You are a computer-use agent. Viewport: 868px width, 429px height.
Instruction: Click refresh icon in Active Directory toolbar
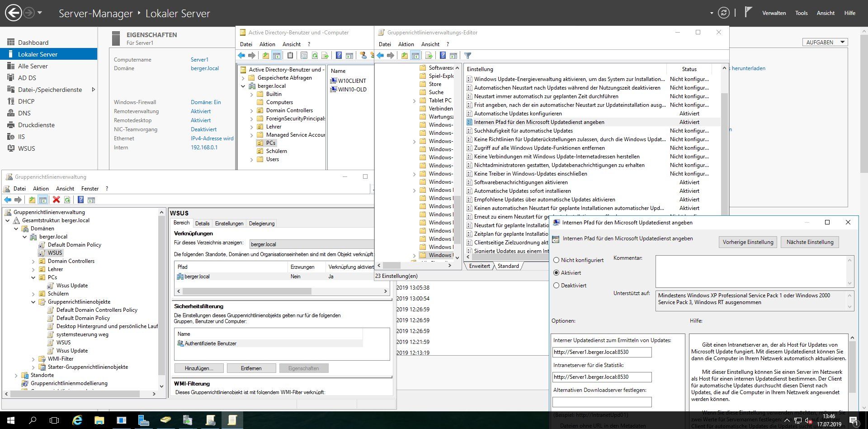point(315,56)
